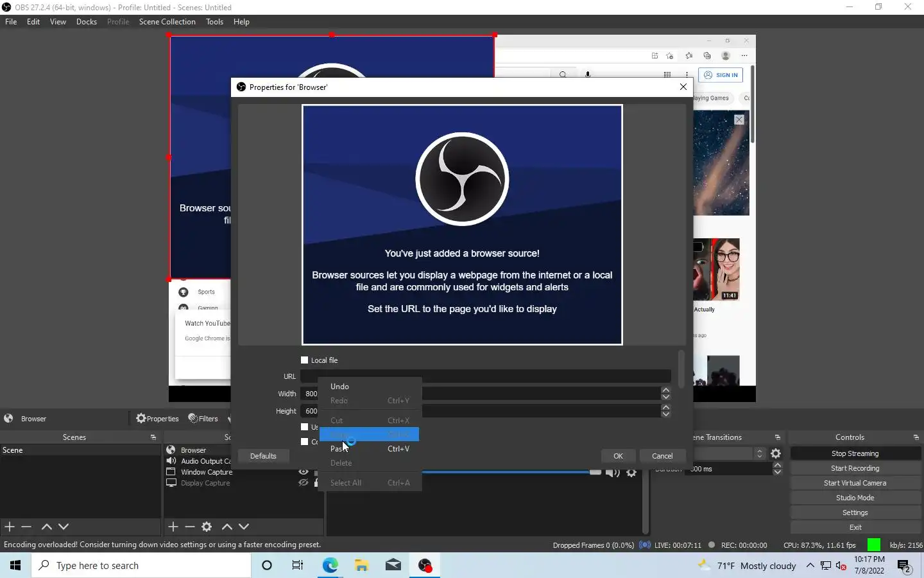Select Audio Output Capture source
Image resolution: width=924 pixels, height=578 pixels.
pos(205,461)
